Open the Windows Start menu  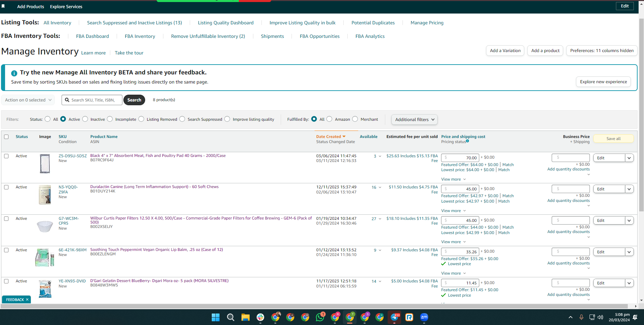[x=215, y=317]
